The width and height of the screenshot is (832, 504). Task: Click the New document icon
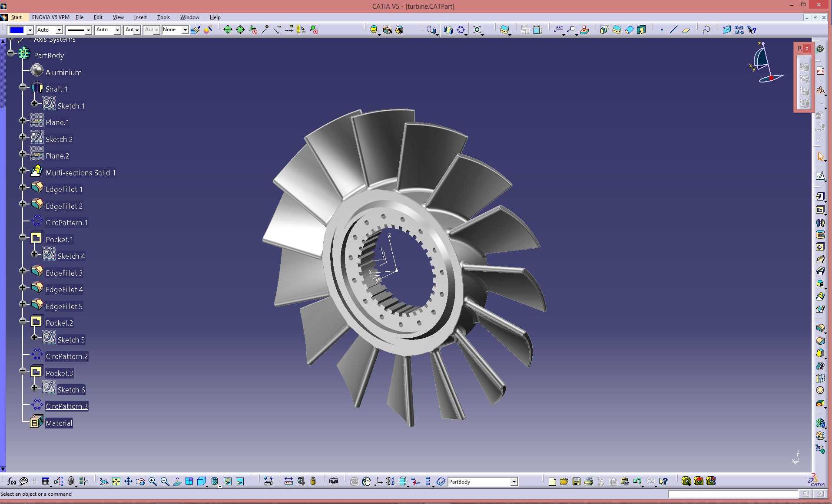point(552,481)
